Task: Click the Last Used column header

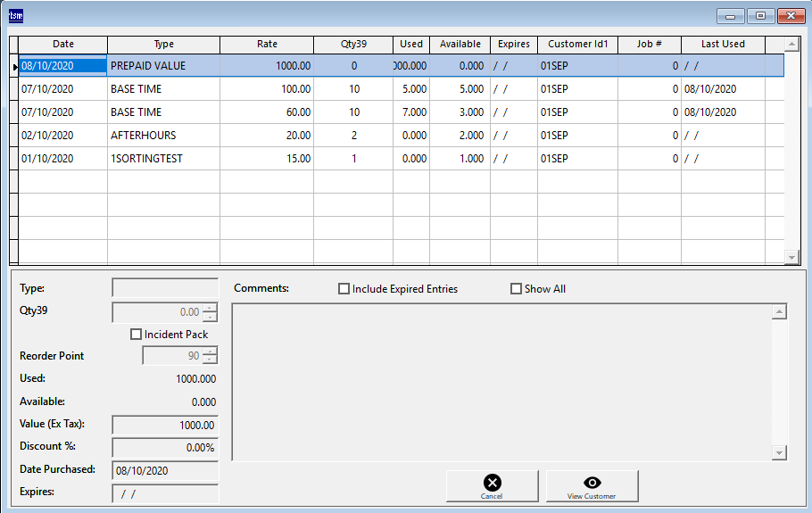Action: pyautogui.click(x=723, y=44)
